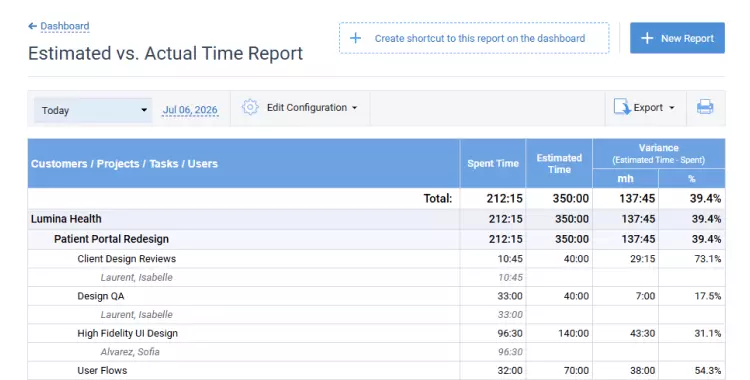Click the Spent Time column header
This screenshot has width=750, height=380.
(x=493, y=164)
